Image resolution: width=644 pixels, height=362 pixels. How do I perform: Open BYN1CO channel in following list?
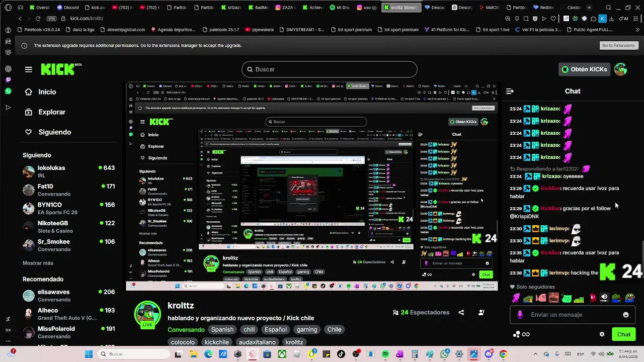click(69, 208)
